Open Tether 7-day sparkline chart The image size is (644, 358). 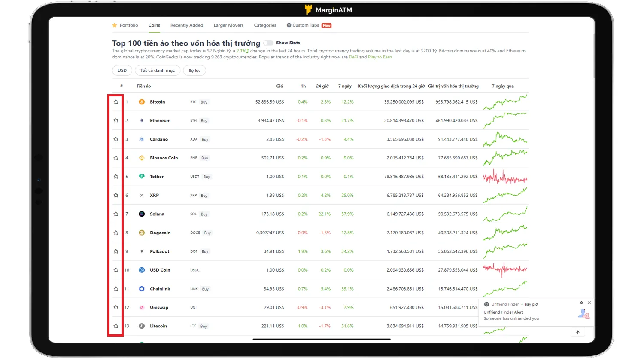(505, 177)
